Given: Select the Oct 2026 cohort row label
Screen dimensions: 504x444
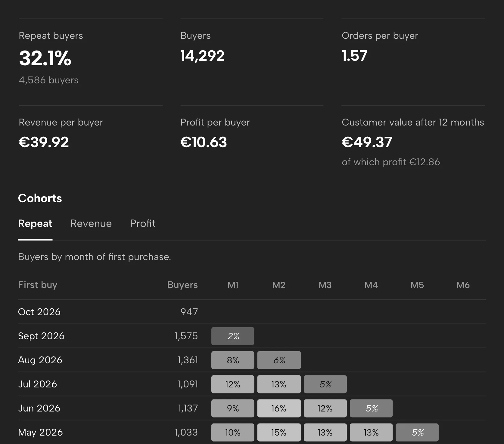Looking at the screenshot, I should [x=39, y=312].
